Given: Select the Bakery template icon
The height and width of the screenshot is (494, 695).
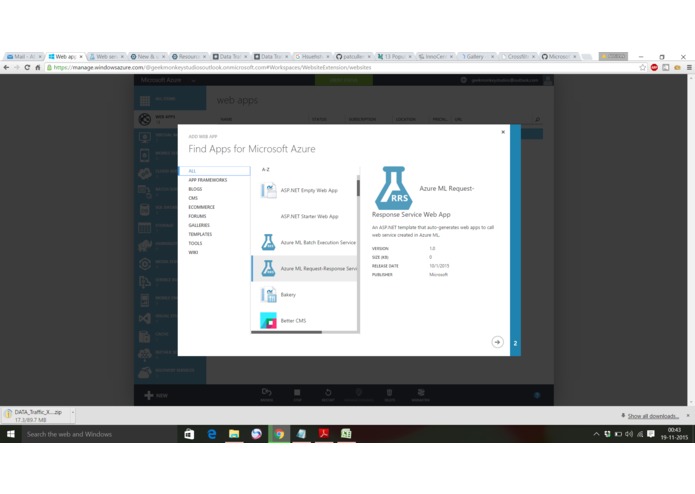Looking at the screenshot, I should point(269,295).
